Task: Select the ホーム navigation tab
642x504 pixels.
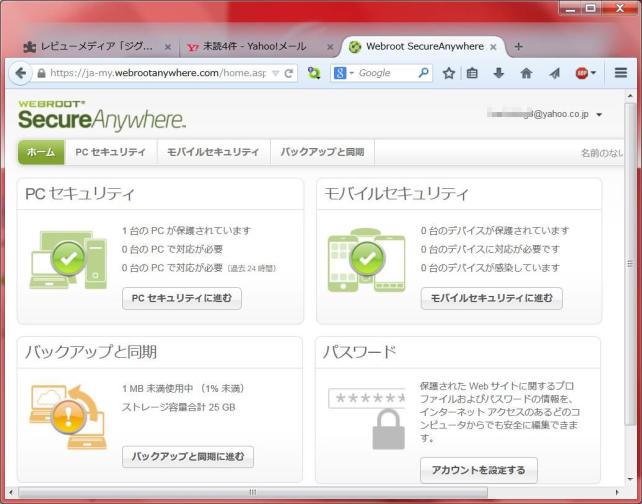Action: coord(41,152)
